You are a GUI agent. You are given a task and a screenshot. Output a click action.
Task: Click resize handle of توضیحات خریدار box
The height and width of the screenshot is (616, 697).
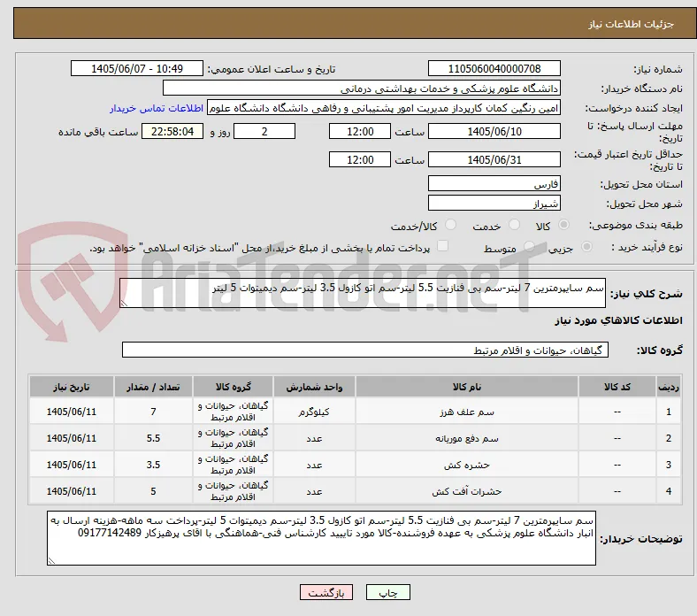(51, 561)
